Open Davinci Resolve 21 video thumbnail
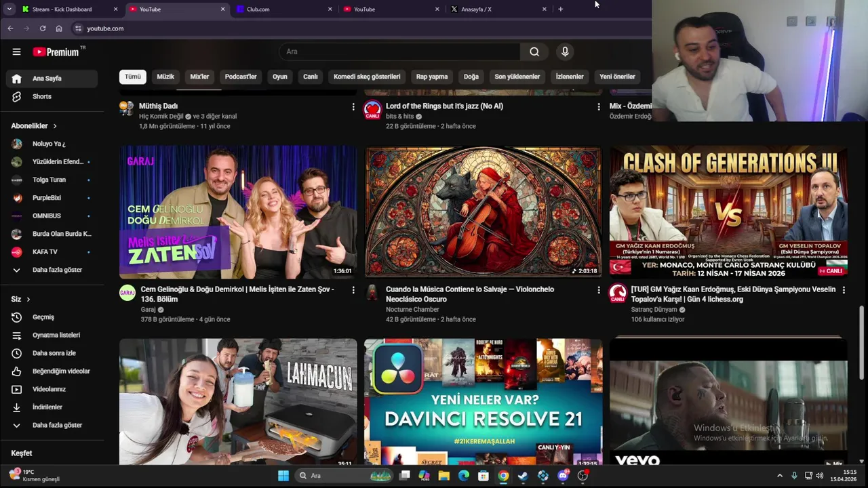This screenshot has width=868, height=488. pos(483,402)
